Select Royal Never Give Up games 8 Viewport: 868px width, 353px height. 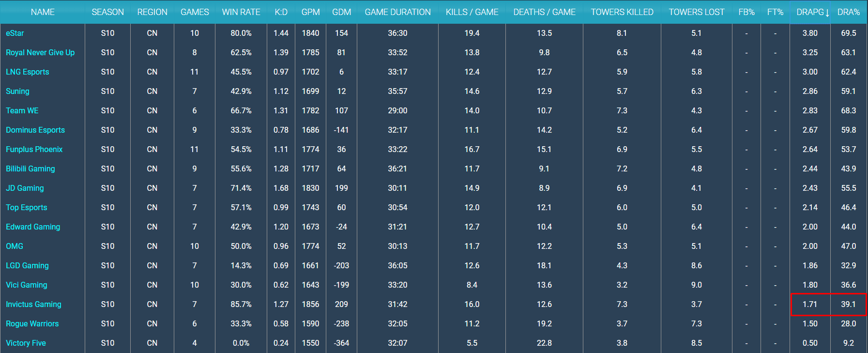pos(195,52)
